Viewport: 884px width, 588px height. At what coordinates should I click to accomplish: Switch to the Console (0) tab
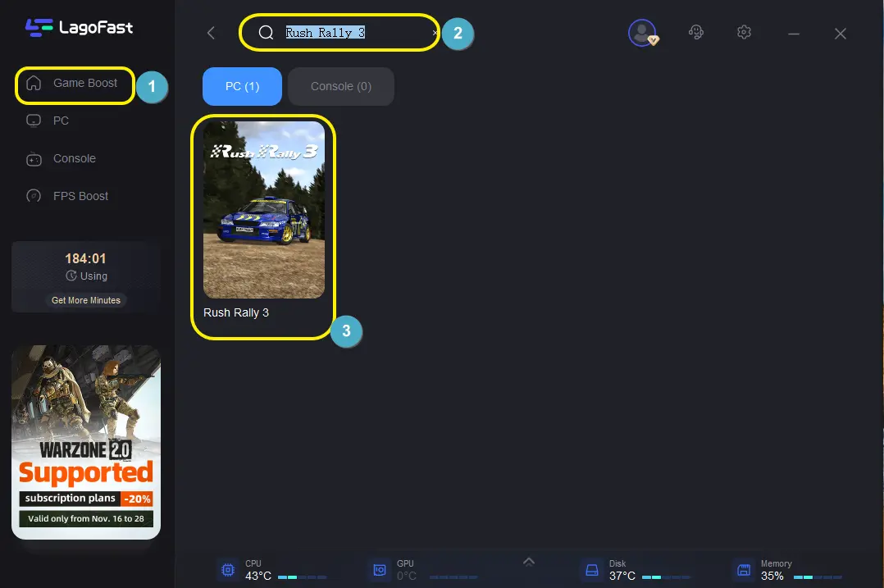(340, 86)
